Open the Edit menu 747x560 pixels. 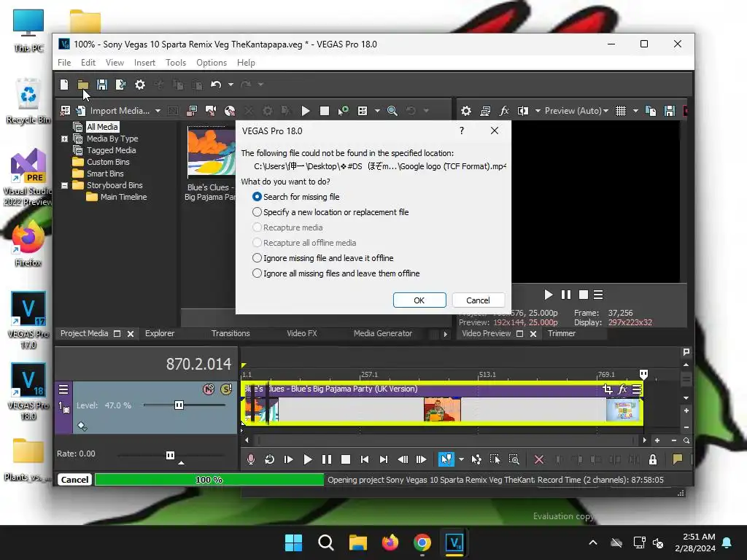88,63
